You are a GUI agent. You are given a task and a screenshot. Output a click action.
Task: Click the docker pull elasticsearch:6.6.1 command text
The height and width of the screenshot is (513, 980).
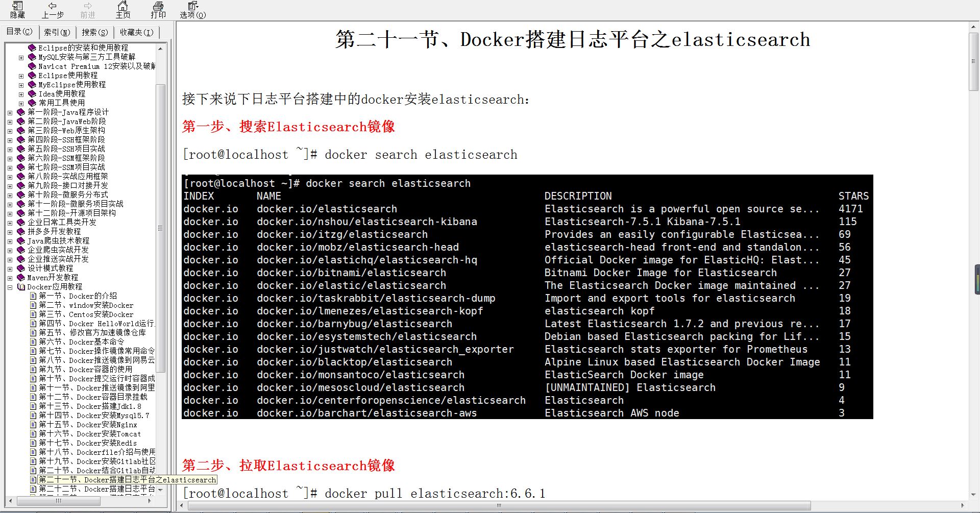click(x=435, y=494)
